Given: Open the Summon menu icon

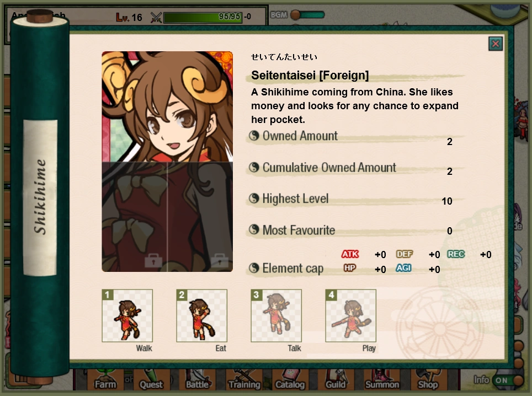Looking at the screenshot, I should click(382, 381).
